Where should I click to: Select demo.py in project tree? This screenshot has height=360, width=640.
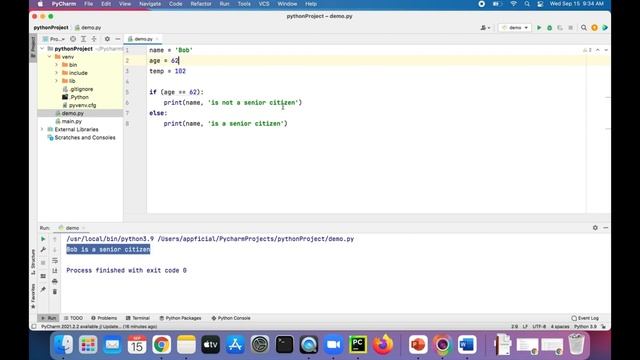69,113
